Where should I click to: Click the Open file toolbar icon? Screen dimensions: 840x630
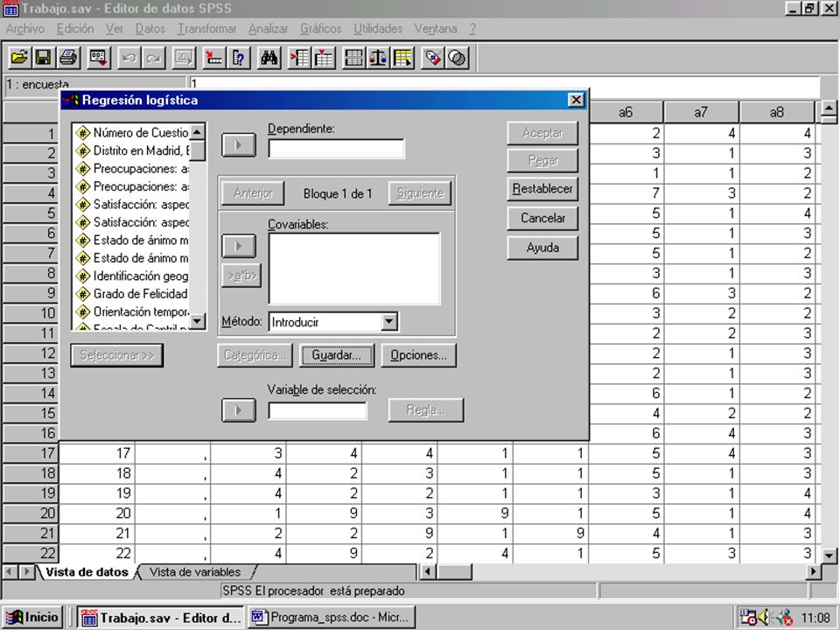19,58
